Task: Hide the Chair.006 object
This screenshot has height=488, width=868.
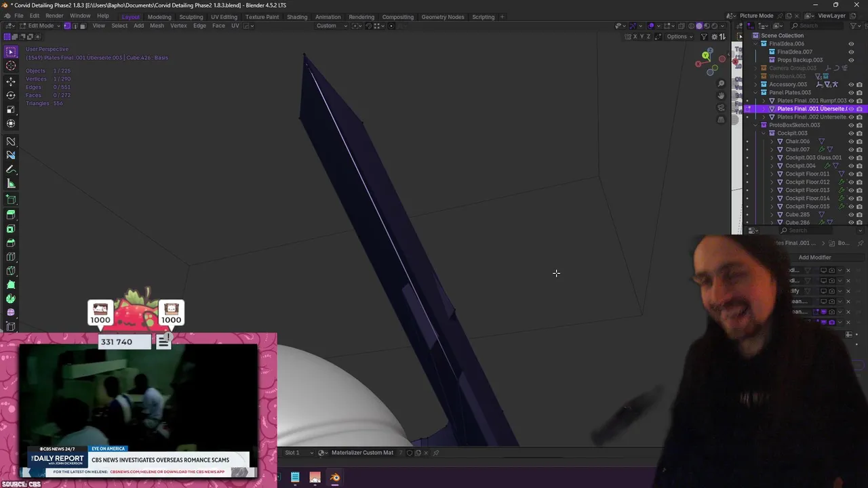Action: tap(851, 141)
